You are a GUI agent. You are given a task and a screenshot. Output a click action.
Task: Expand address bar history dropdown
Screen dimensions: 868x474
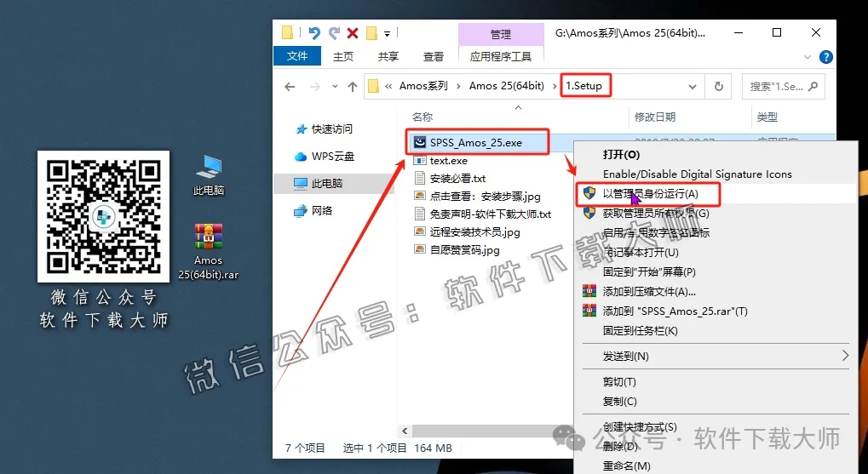click(x=692, y=86)
